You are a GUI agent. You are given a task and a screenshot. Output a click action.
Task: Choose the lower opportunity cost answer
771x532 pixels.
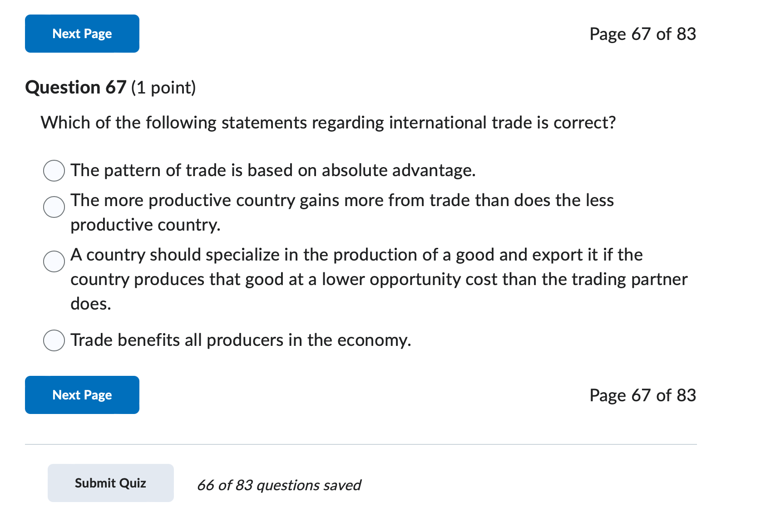coord(54,261)
